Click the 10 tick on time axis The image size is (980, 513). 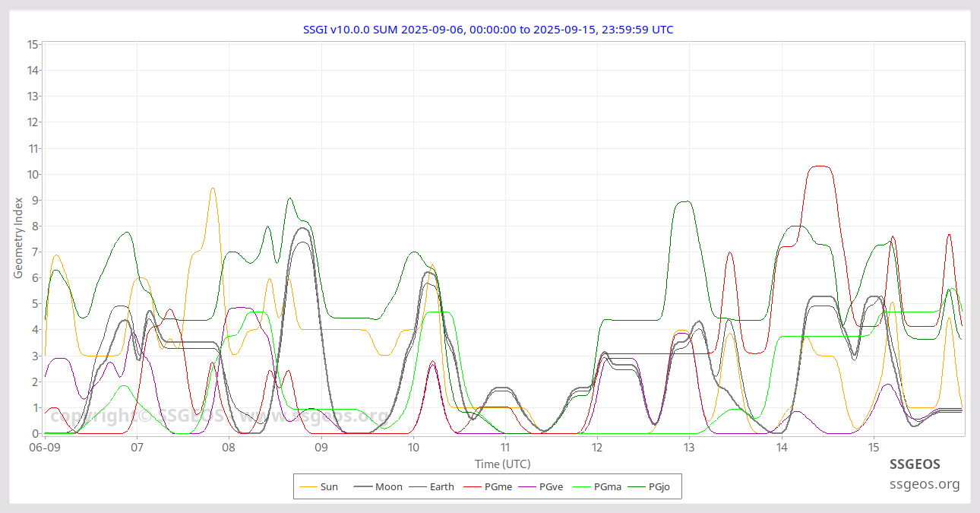click(413, 448)
